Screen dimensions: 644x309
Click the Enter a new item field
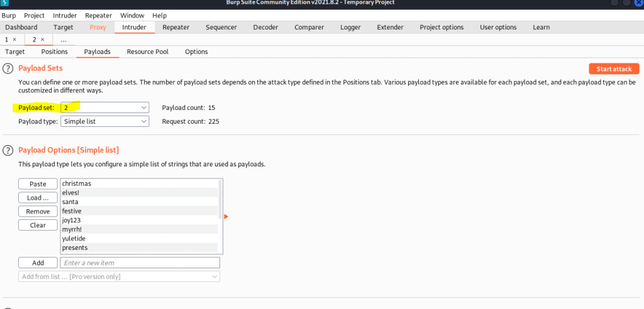[x=140, y=263]
